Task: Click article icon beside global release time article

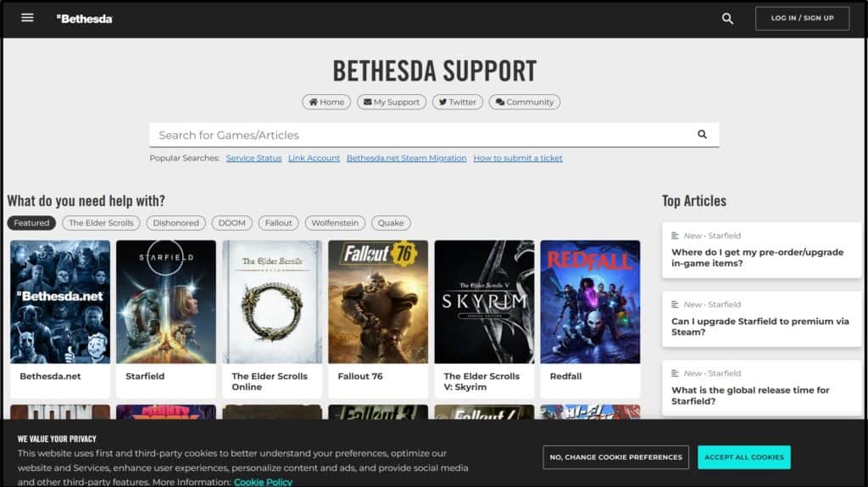Action: 675,372
